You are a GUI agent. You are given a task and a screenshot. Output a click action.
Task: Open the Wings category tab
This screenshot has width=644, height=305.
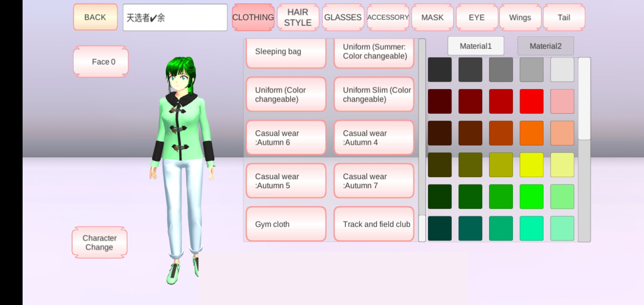520,17
